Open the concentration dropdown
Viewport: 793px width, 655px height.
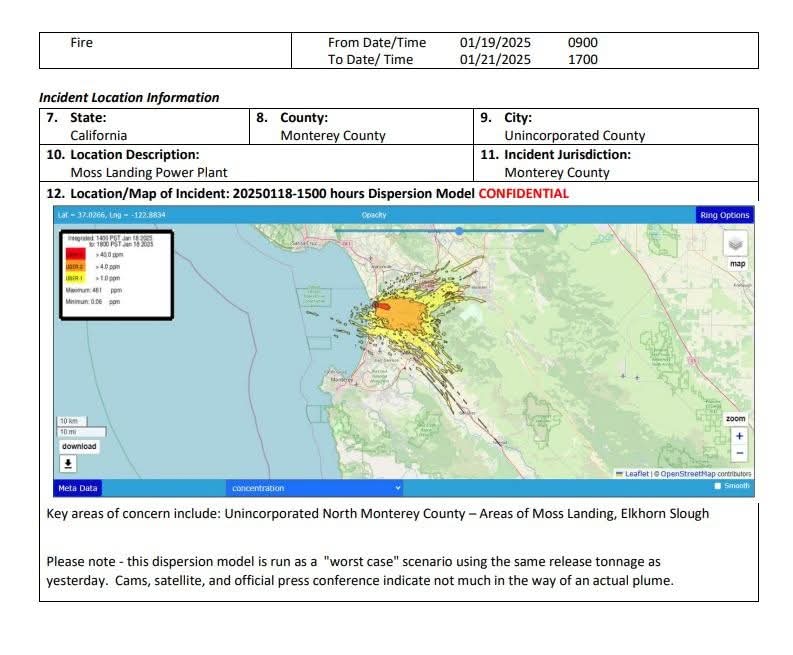coord(315,488)
